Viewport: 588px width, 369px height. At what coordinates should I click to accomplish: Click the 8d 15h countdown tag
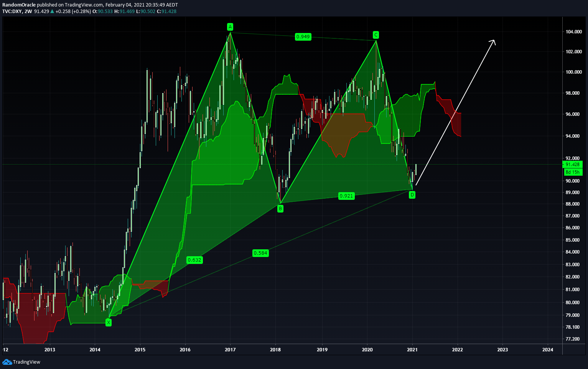[573, 172]
